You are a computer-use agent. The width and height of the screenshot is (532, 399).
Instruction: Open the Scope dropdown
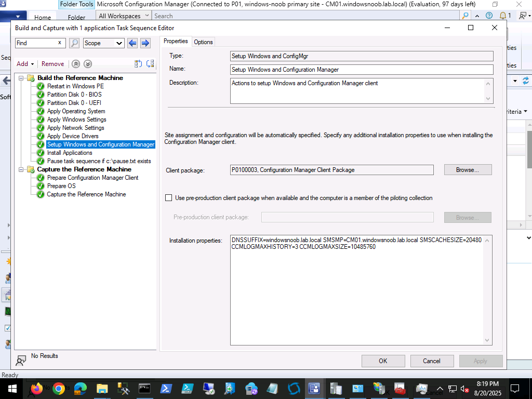pos(103,43)
